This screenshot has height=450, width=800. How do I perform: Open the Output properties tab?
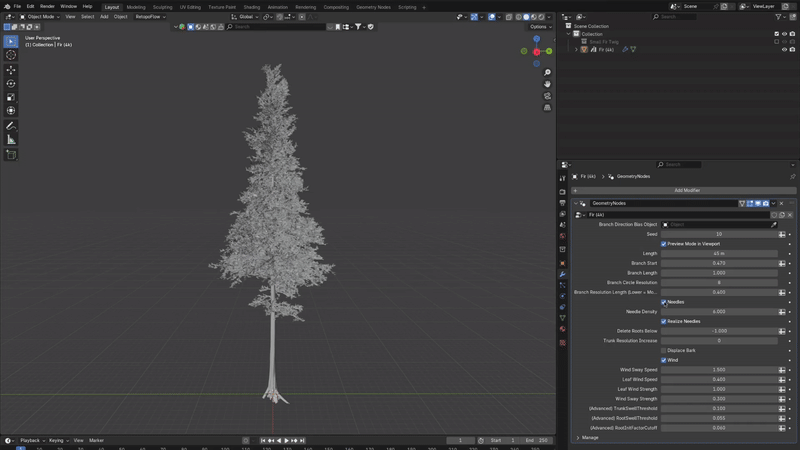(562, 203)
